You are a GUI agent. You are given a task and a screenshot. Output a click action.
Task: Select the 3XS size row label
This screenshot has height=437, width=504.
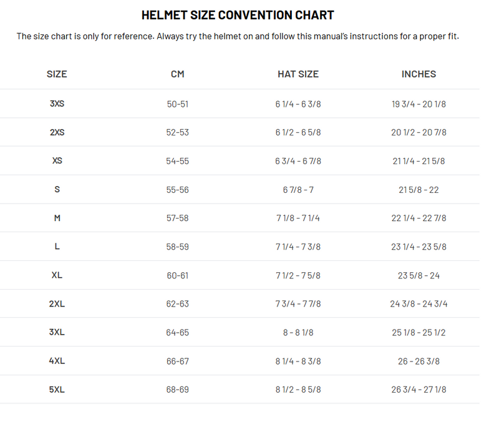(x=57, y=104)
